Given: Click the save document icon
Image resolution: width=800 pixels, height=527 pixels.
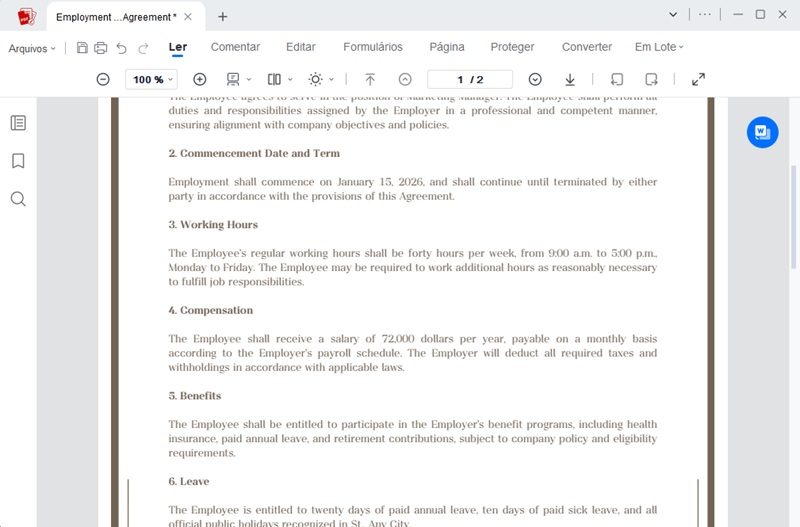Looking at the screenshot, I should coord(82,48).
